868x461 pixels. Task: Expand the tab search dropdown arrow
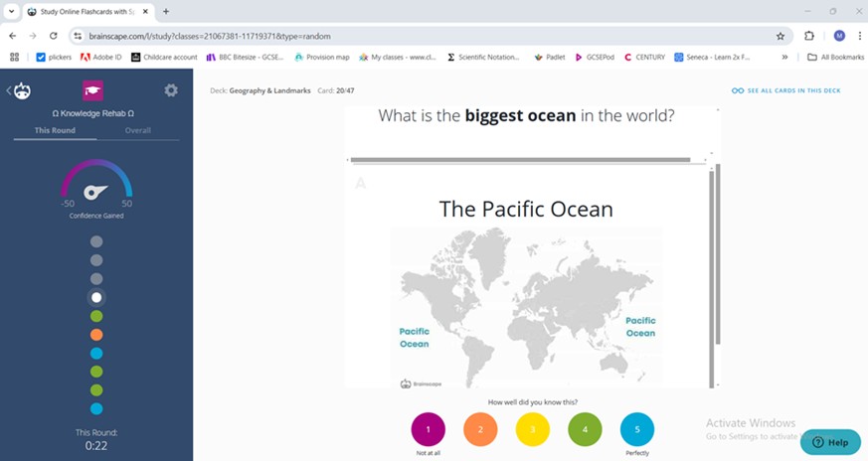coord(10,11)
